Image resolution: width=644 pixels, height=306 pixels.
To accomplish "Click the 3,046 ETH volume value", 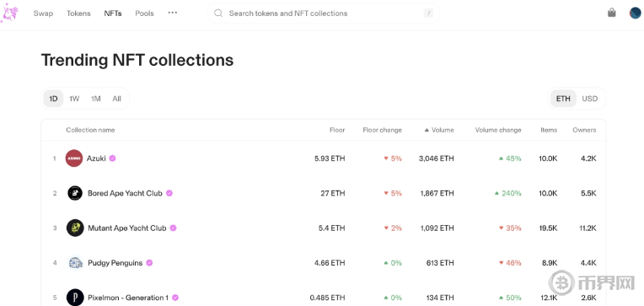I will [x=437, y=158].
